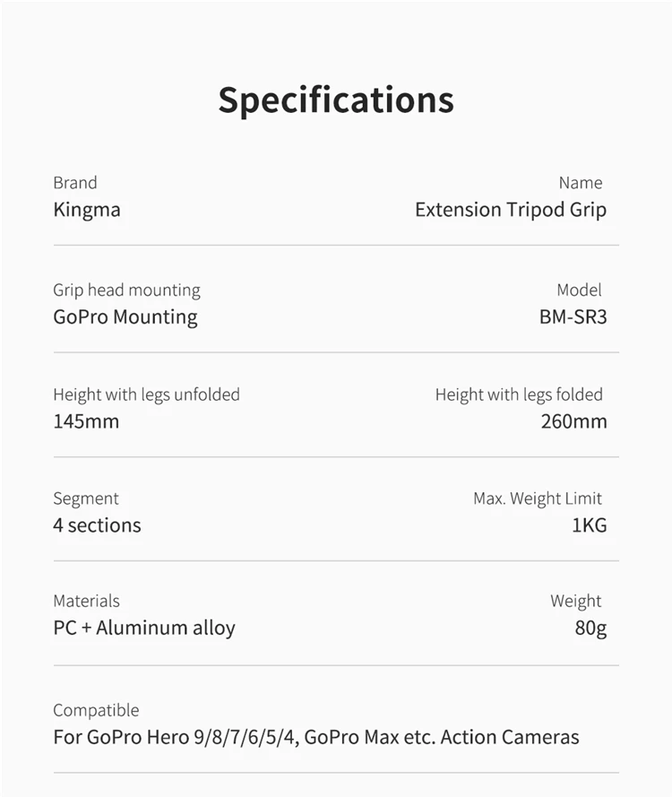Click Height with legs unfolded label
The image size is (672, 797).
tap(146, 395)
